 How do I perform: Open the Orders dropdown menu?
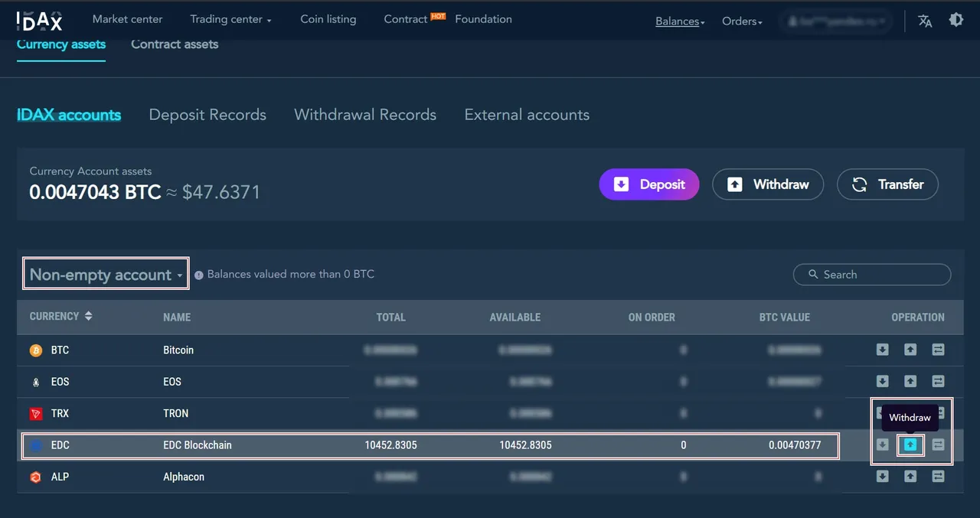[x=742, y=21]
